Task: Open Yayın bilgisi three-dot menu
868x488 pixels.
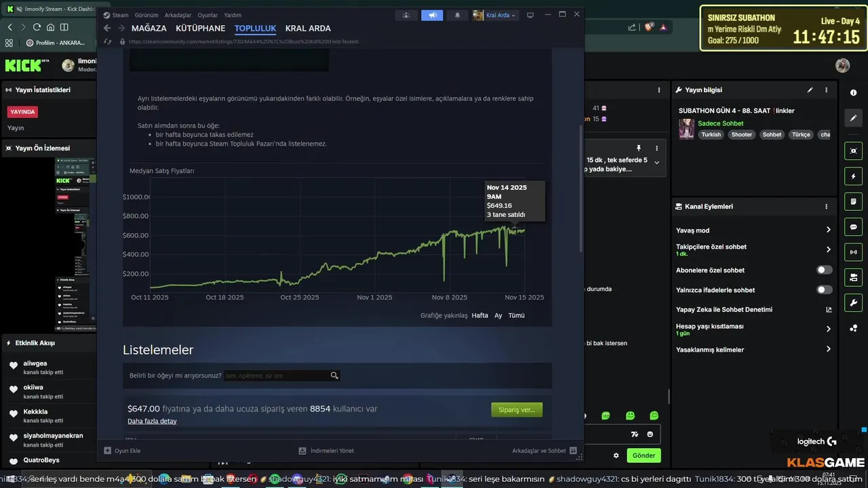Action: (826, 90)
